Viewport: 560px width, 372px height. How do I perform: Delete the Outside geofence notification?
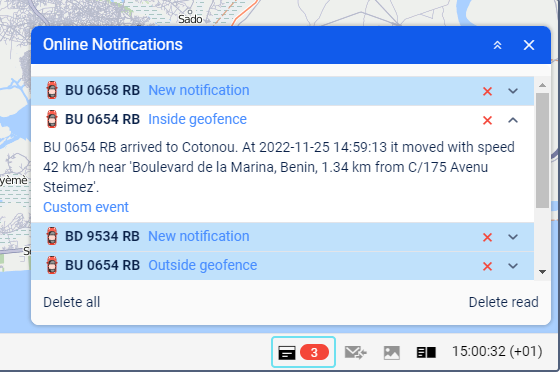coord(488,266)
